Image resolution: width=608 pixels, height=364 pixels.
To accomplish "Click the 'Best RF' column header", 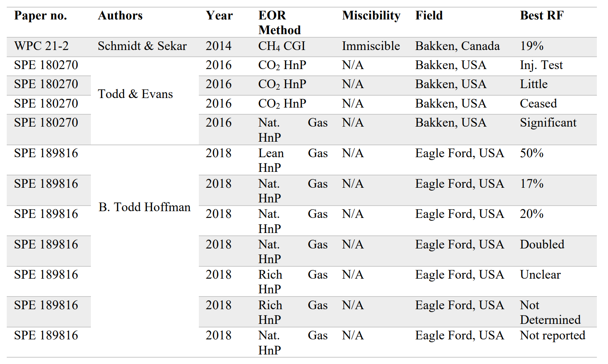I will click(542, 15).
